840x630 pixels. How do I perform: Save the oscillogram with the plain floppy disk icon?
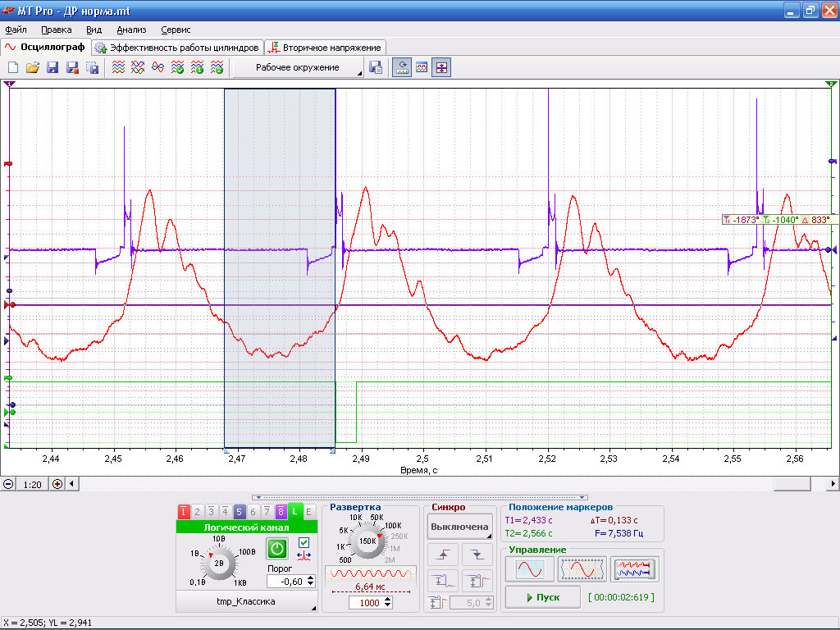point(52,67)
